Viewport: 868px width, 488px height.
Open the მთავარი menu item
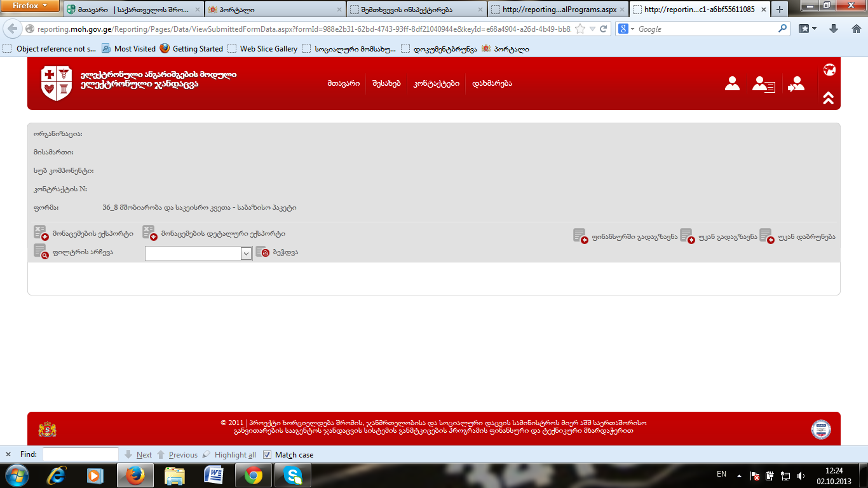point(343,83)
